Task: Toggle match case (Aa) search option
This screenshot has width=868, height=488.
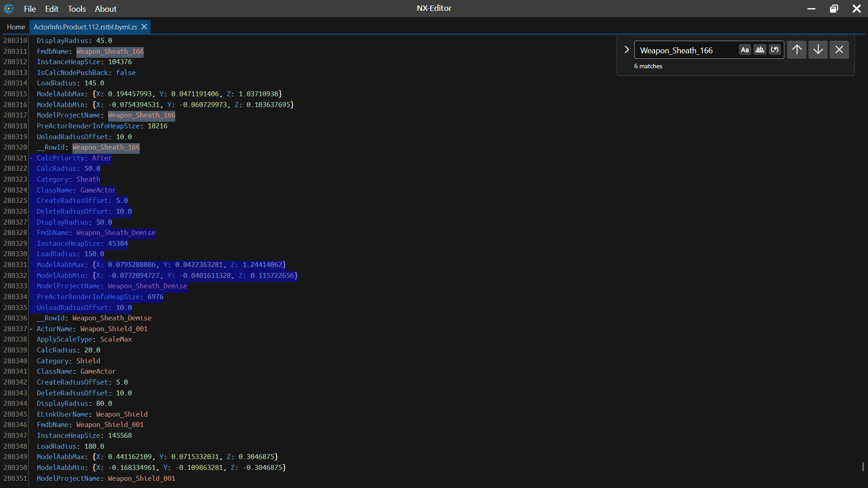Action: pos(745,50)
